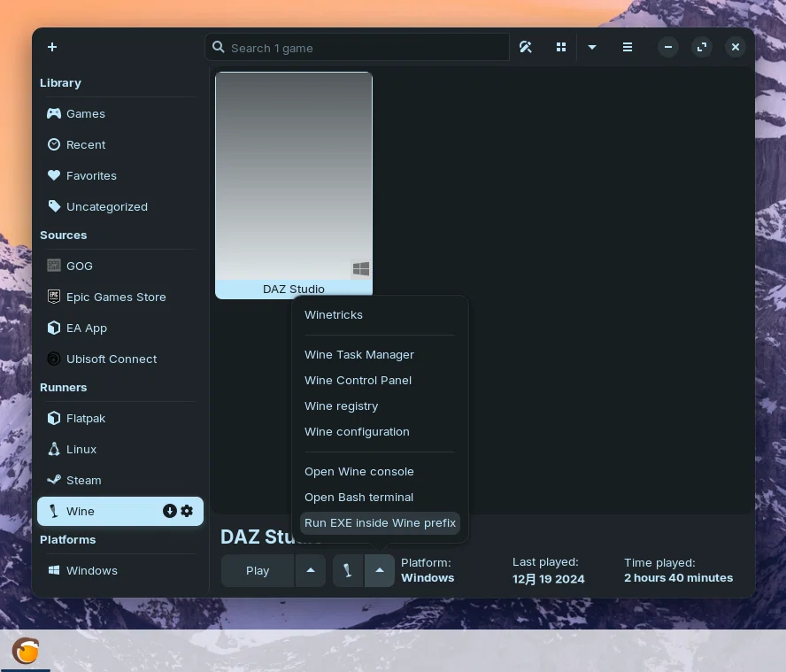Select the GOG source
Screen dimensions: 786x672
pos(120,266)
